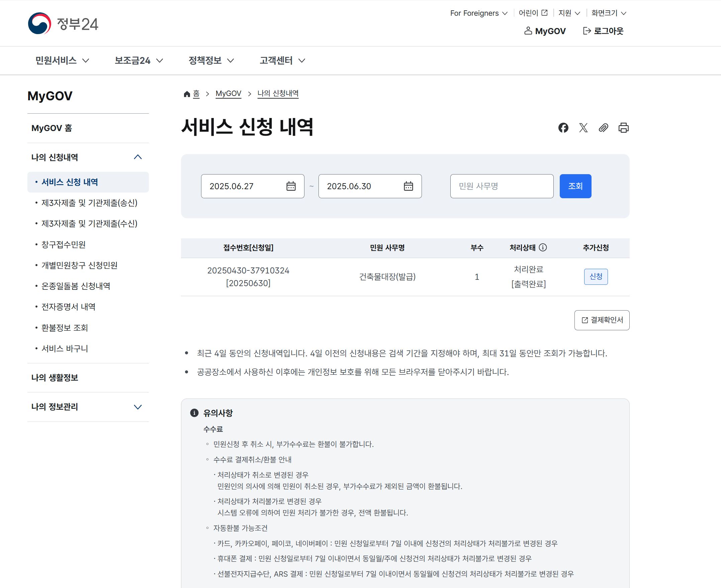Screen dimensions: 721x588
Task: Copy the page URL with the paperclip icon
Action: click(603, 128)
